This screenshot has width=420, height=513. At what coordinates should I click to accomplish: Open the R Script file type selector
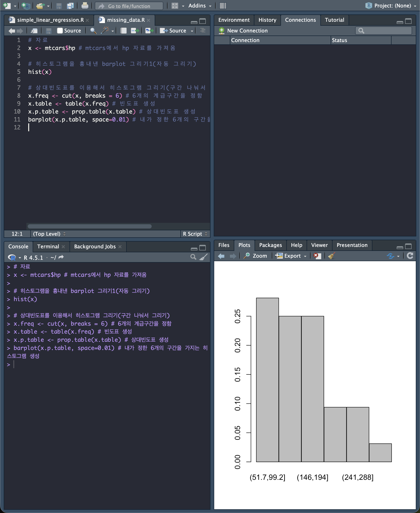(195, 234)
